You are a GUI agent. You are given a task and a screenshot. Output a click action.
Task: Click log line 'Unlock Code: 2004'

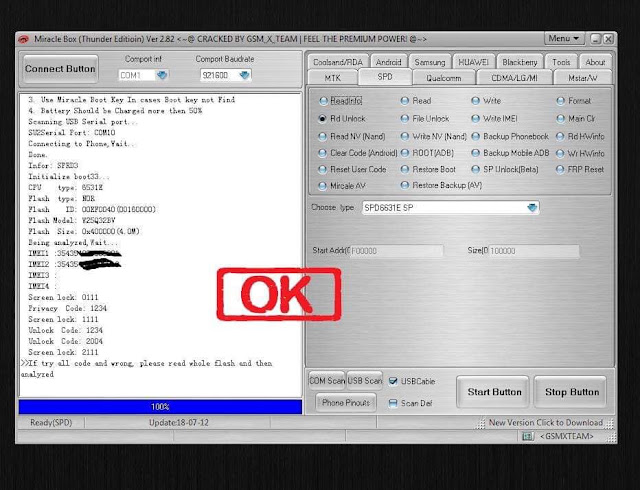coord(65,341)
